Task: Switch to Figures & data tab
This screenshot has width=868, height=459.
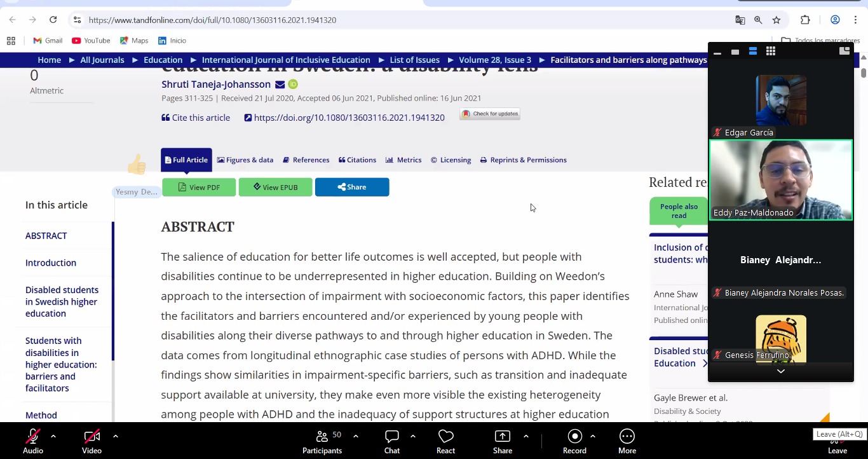Action: (x=245, y=160)
